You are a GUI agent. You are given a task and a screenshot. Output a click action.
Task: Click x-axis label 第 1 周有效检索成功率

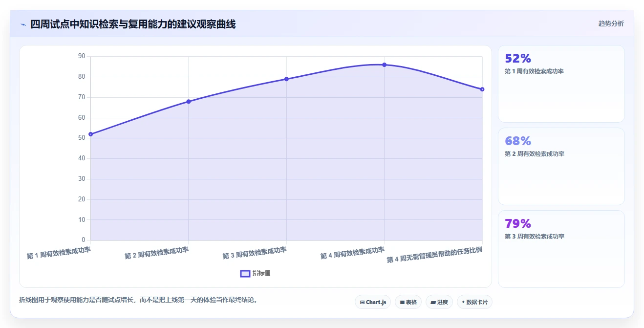tap(59, 253)
